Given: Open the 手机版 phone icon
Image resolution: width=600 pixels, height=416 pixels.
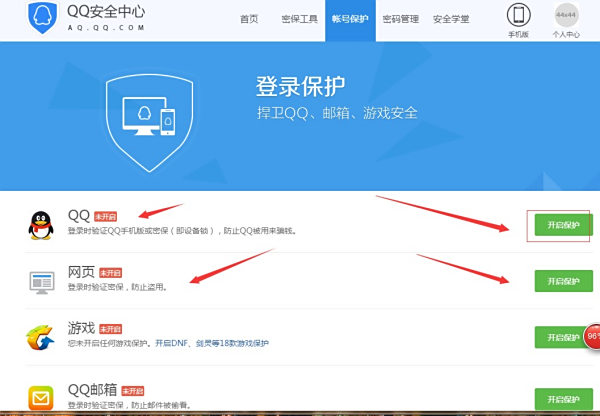Looking at the screenshot, I should (518, 15).
